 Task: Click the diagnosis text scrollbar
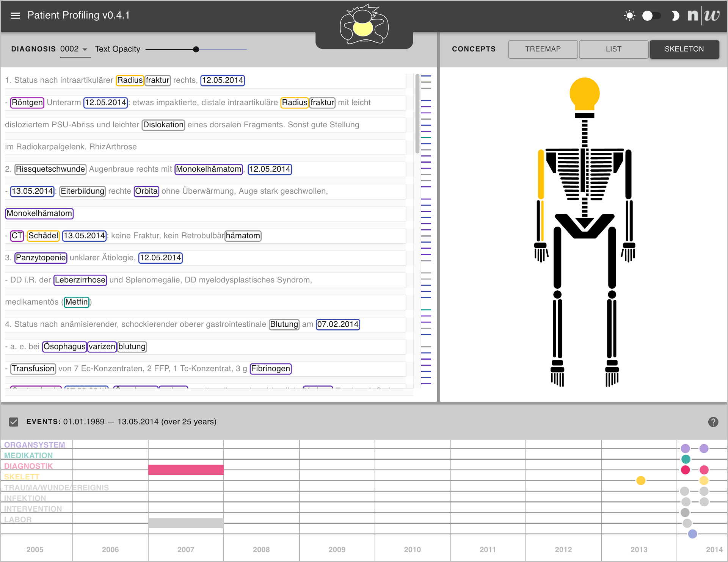[417, 114]
